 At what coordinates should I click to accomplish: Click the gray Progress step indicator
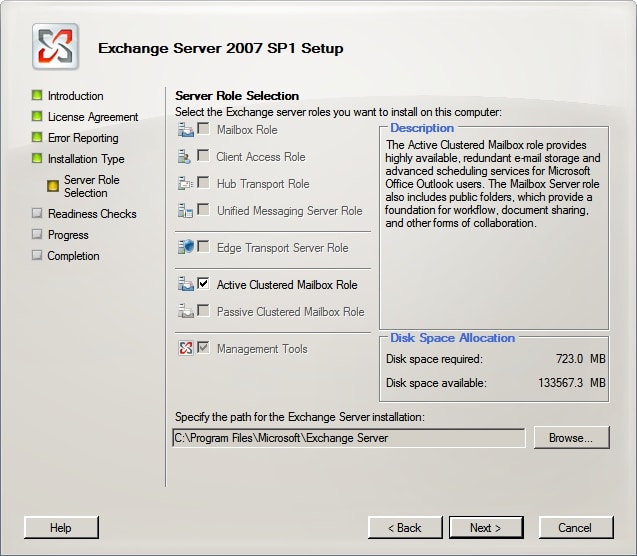pos(37,234)
